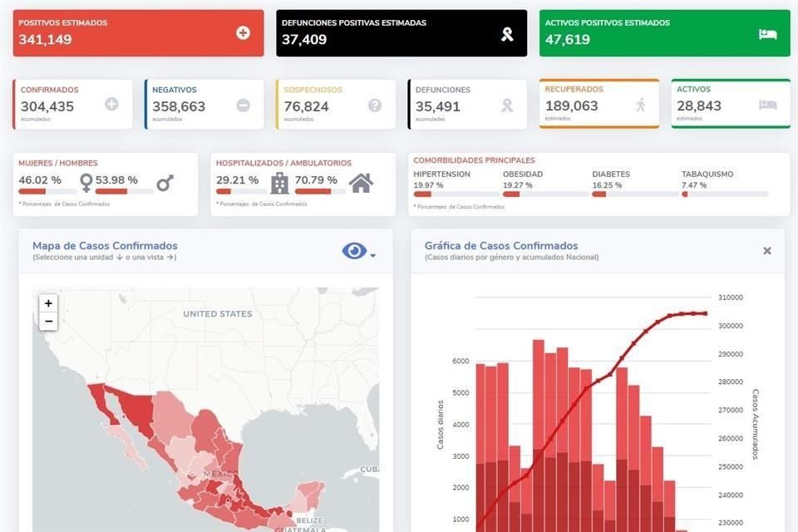The height and width of the screenshot is (532, 798).
Task: Click the minus circle icon in Negativos card
Action: (x=244, y=105)
